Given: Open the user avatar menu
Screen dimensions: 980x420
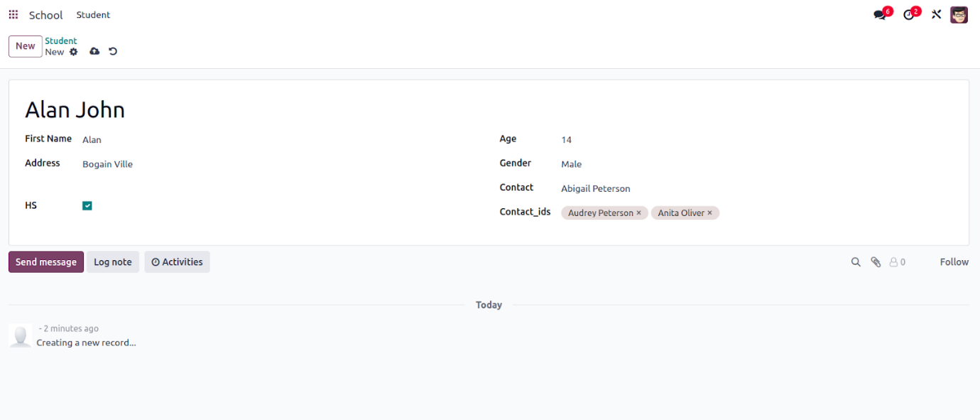Looking at the screenshot, I should (959, 15).
